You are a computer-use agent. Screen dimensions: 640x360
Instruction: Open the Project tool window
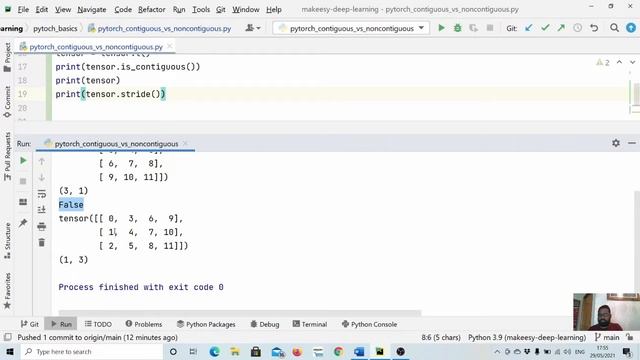tap(7, 58)
